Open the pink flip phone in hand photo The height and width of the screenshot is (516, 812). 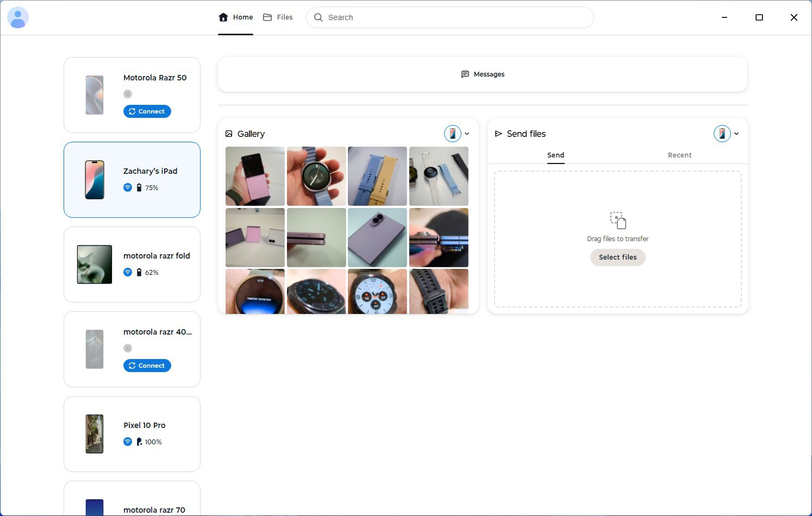coord(255,176)
